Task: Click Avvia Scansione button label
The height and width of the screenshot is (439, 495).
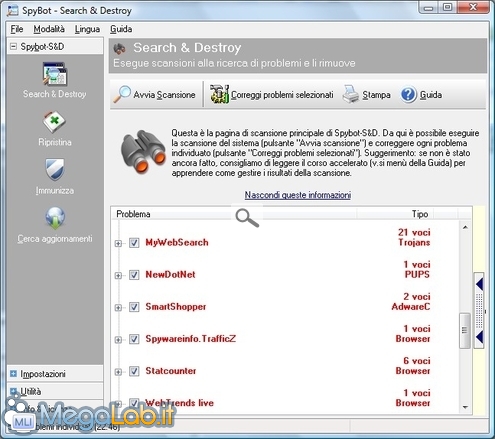Action: coord(164,95)
